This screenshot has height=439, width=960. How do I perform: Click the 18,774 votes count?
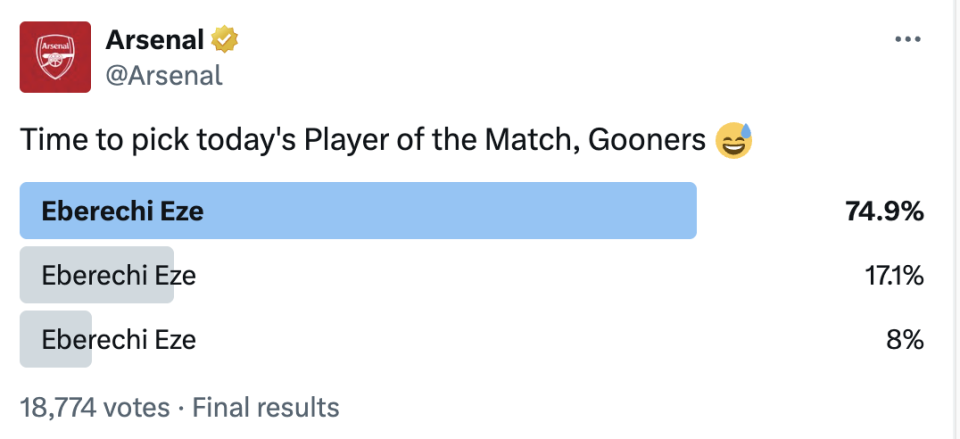[x=86, y=407]
